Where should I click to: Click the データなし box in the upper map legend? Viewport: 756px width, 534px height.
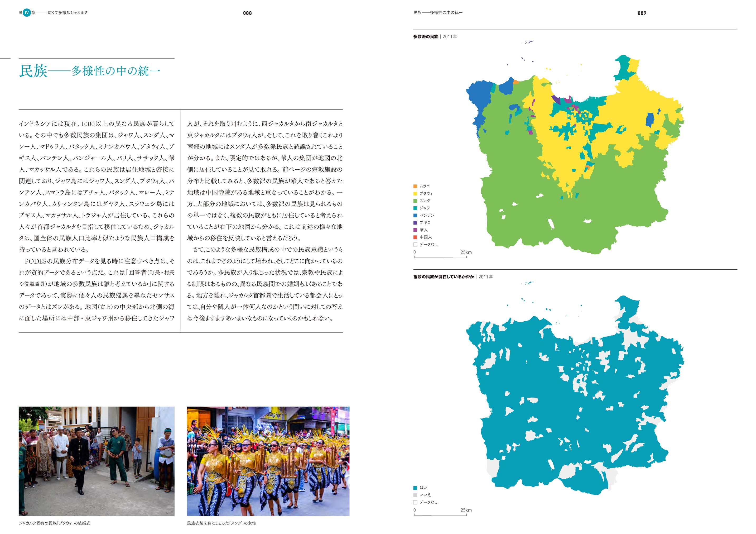click(x=415, y=244)
